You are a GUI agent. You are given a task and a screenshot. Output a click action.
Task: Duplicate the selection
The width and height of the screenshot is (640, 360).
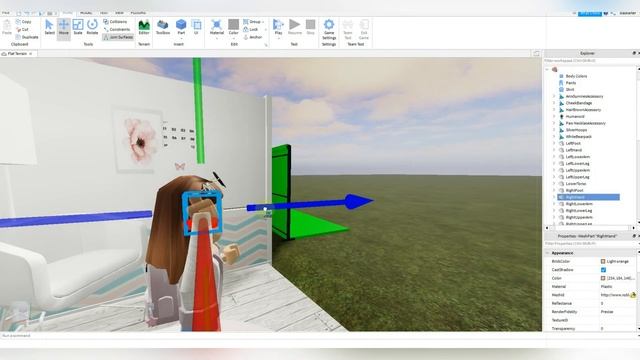(27, 37)
